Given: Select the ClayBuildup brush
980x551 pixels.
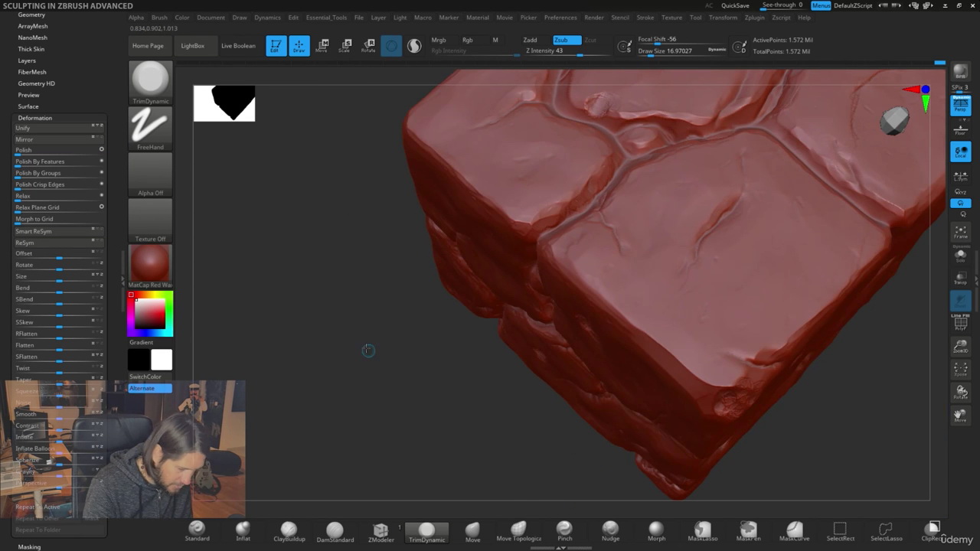Looking at the screenshot, I should [289, 532].
